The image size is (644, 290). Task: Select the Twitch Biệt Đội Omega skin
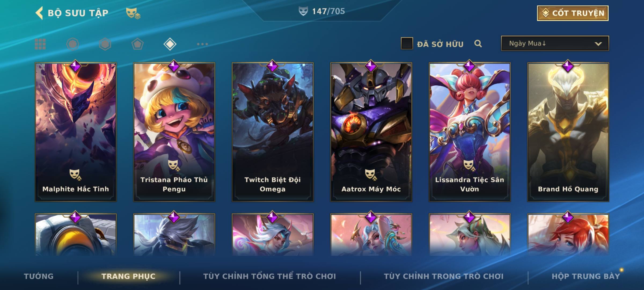click(x=273, y=132)
